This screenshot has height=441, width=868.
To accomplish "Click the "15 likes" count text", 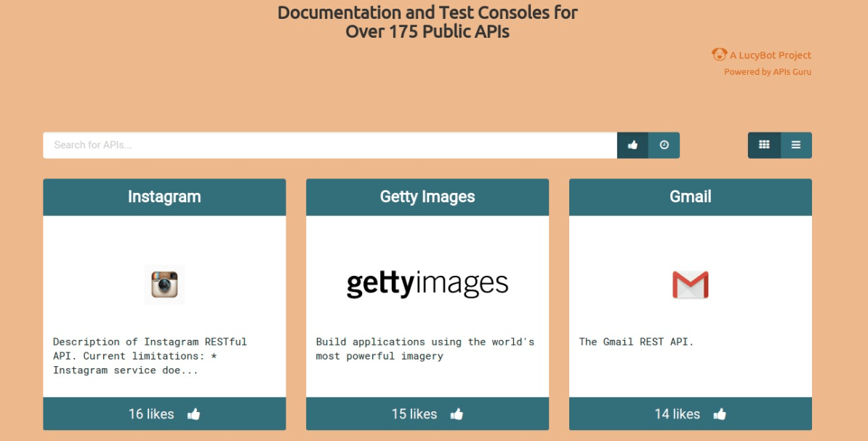I will 414,414.
